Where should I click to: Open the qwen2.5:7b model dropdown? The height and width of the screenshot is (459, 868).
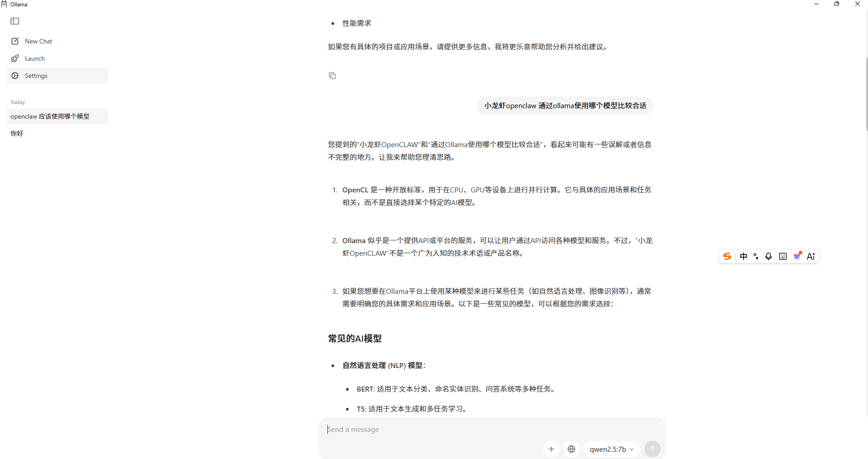[612, 449]
